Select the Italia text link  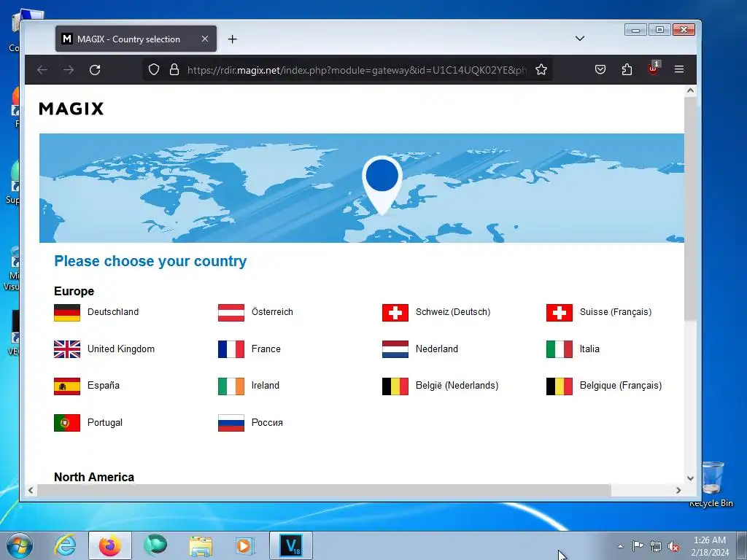click(589, 349)
